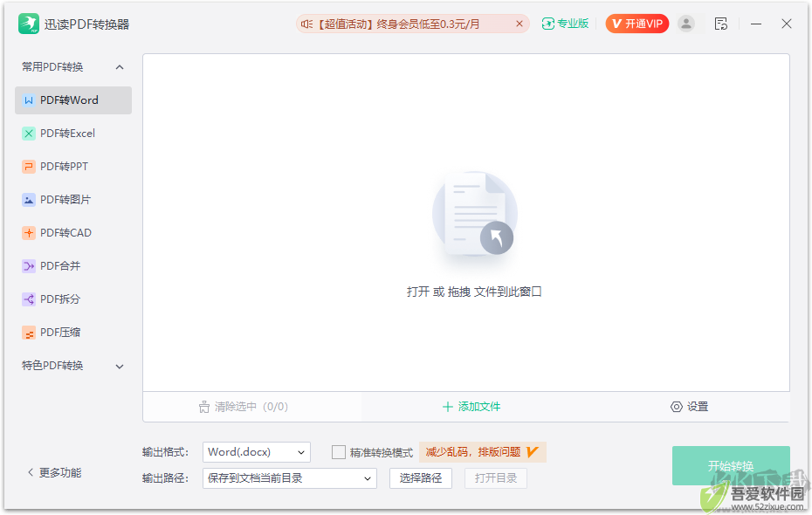Click the 开始转换 button
This screenshot has height=515, width=812.
coord(731,466)
